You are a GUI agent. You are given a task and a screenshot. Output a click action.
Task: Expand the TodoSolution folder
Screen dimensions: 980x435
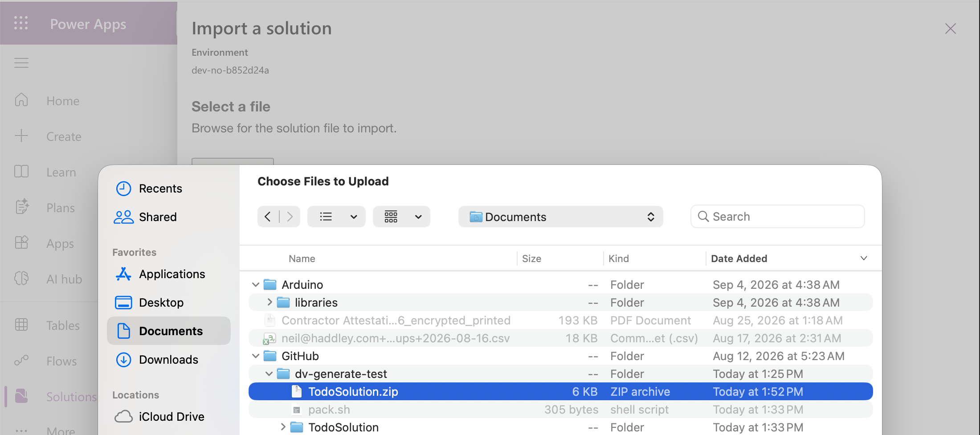pyautogui.click(x=283, y=427)
